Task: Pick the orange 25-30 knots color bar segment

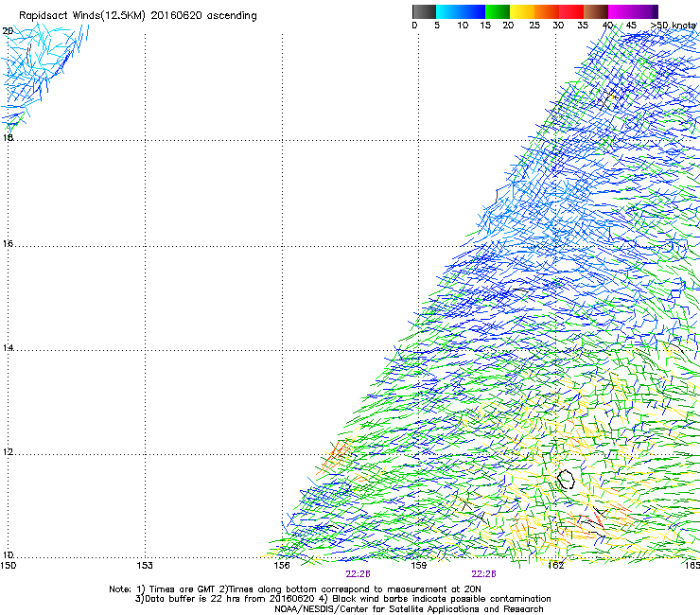Action: coord(547,11)
